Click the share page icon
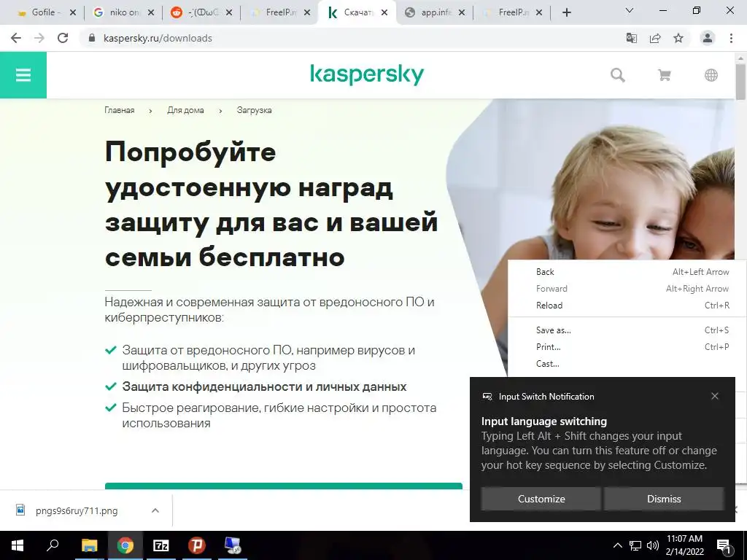Viewport: 747px width, 560px height. click(x=655, y=38)
